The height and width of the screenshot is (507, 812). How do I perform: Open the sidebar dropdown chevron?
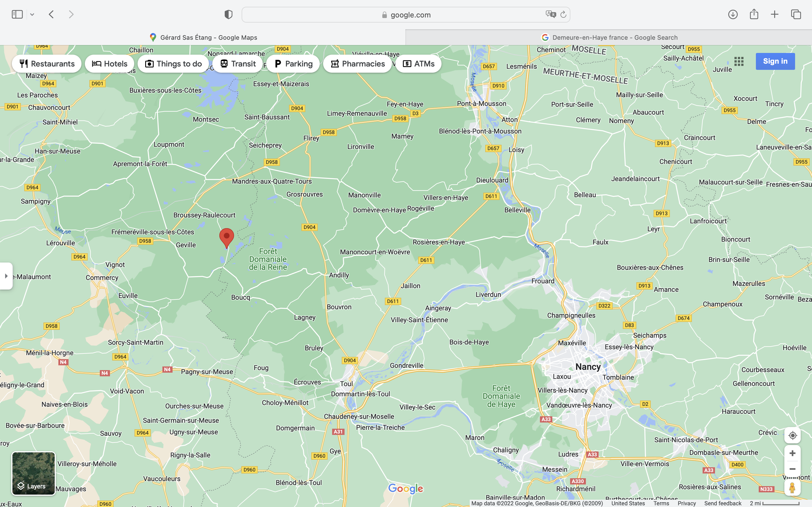(x=32, y=14)
